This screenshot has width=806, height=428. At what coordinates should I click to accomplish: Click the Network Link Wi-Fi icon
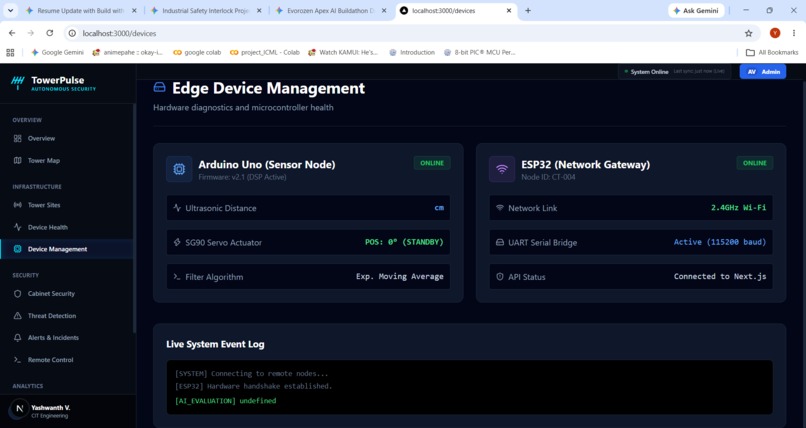tap(500, 208)
